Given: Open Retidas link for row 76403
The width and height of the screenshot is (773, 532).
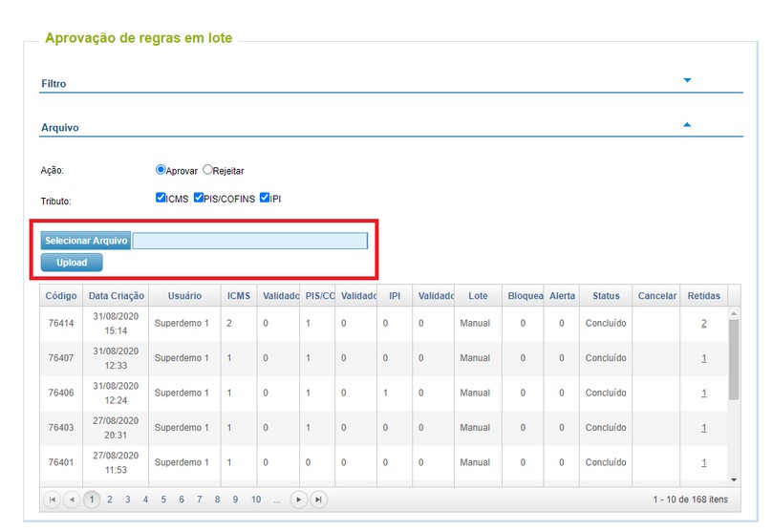Looking at the screenshot, I should point(704,428).
